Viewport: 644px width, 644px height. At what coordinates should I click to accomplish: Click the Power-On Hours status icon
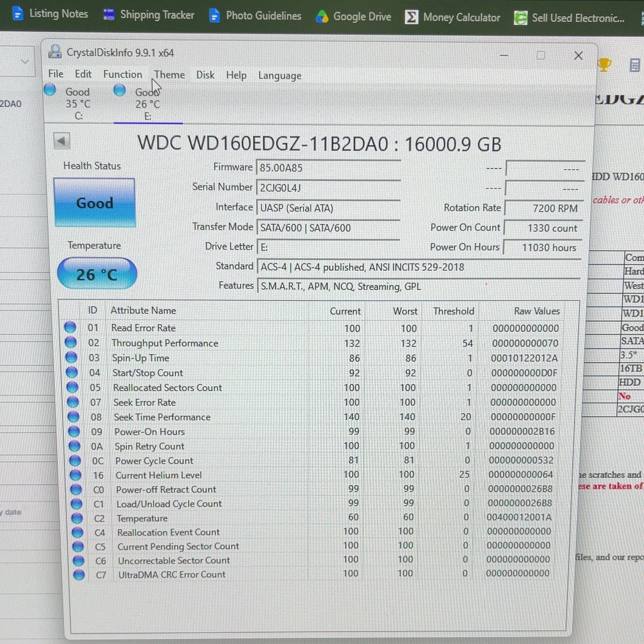74,431
